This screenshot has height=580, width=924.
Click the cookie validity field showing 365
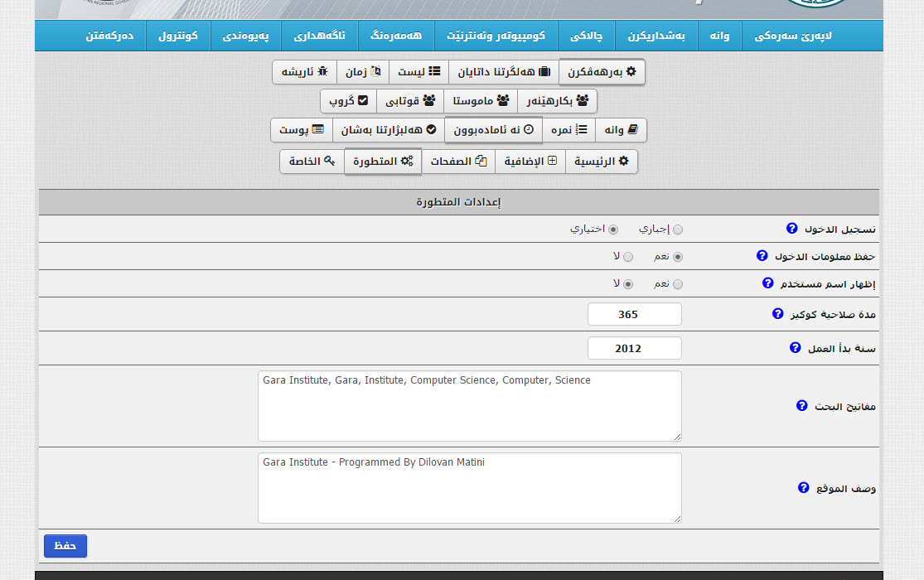point(634,315)
